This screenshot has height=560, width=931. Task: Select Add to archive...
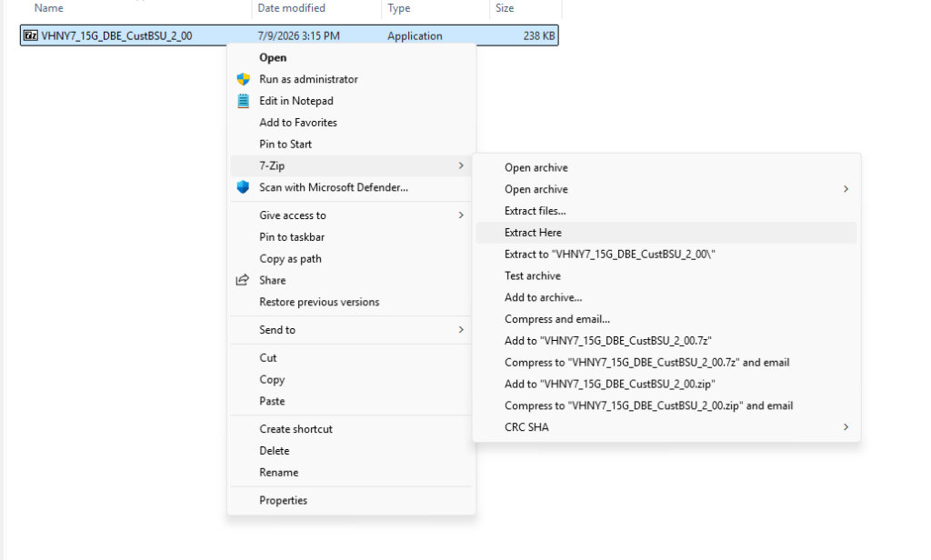[666, 297]
